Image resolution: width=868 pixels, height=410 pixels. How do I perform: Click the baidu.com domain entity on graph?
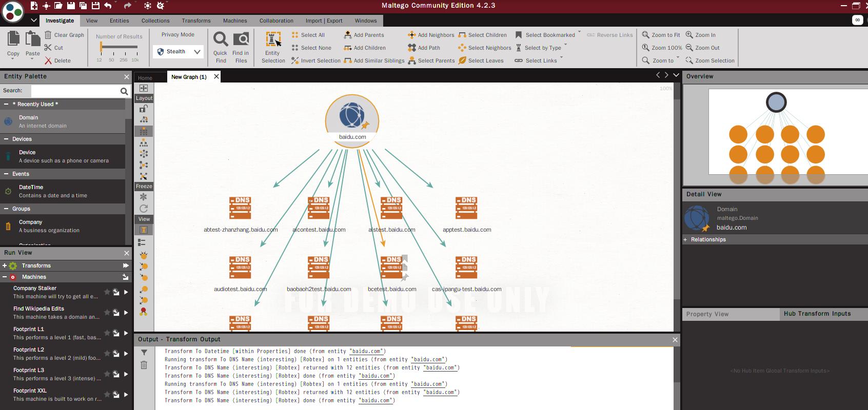point(352,121)
